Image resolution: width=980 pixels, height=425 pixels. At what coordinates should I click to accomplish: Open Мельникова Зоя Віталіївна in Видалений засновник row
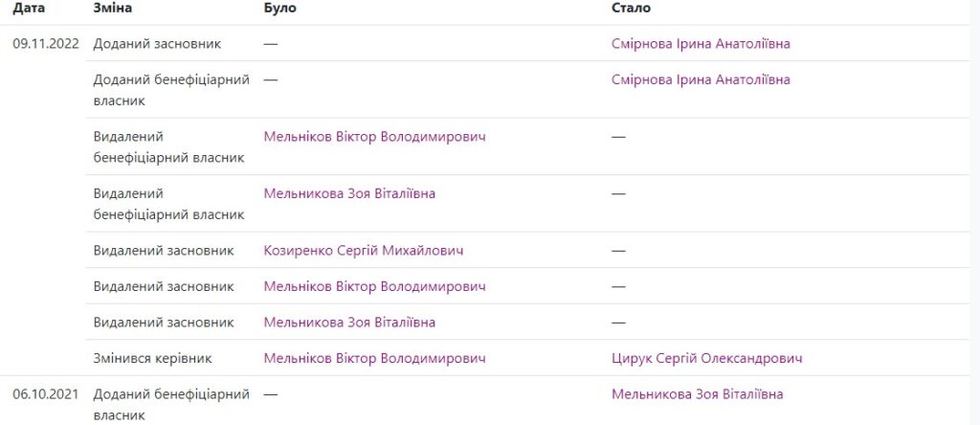click(x=349, y=323)
